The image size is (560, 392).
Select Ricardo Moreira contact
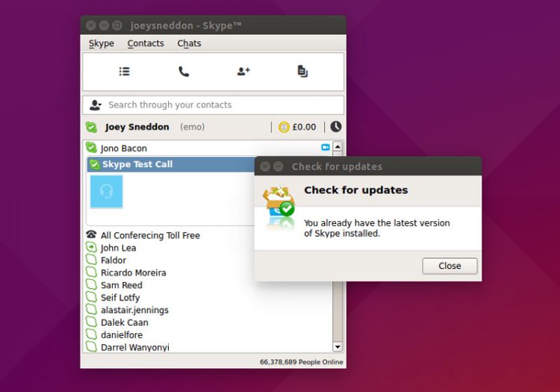(134, 273)
